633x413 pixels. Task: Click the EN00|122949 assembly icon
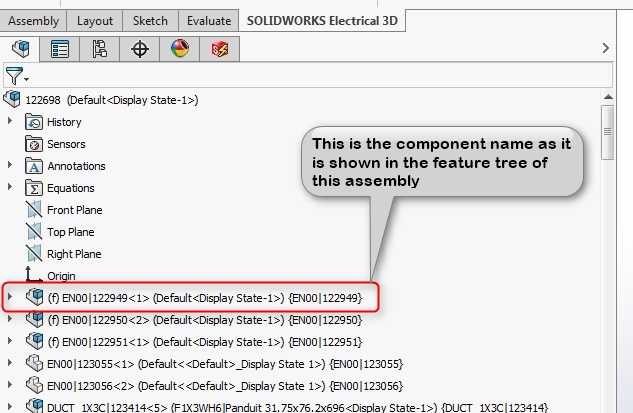34,297
